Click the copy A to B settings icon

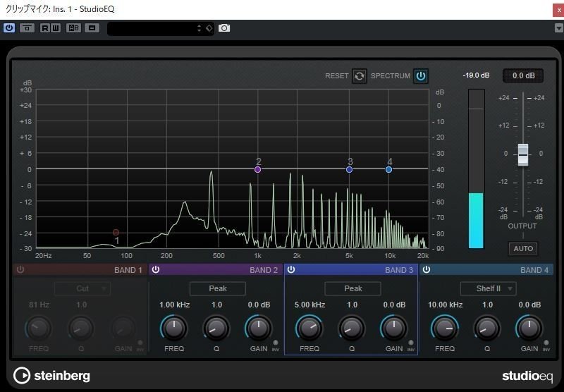tap(92, 27)
